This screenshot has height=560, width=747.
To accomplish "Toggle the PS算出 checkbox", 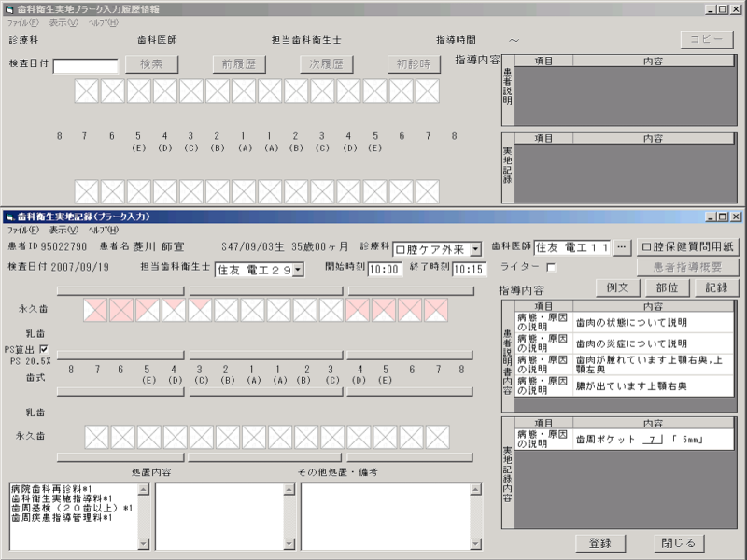I will coord(44,349).
